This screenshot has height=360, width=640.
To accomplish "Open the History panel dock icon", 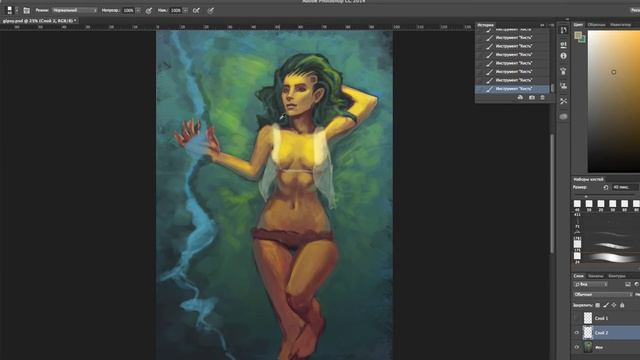I will (x=563, y=30).
